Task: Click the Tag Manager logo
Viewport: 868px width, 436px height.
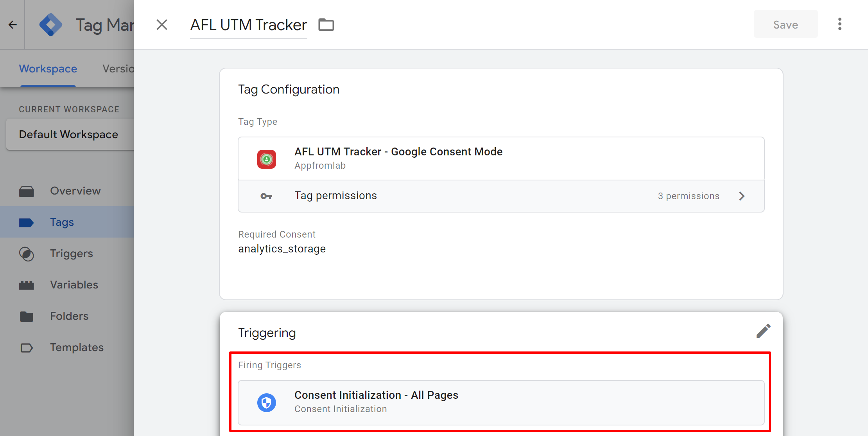Action: coord(51,24)
